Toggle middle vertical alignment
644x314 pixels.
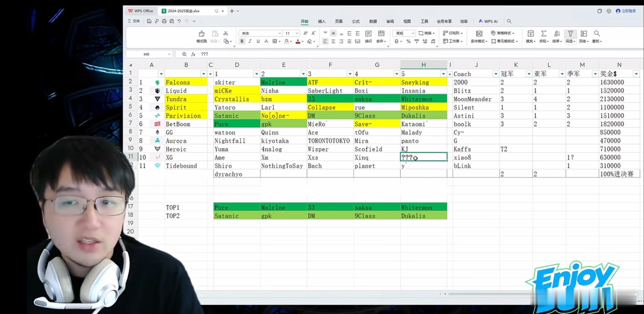coord(333,33)
